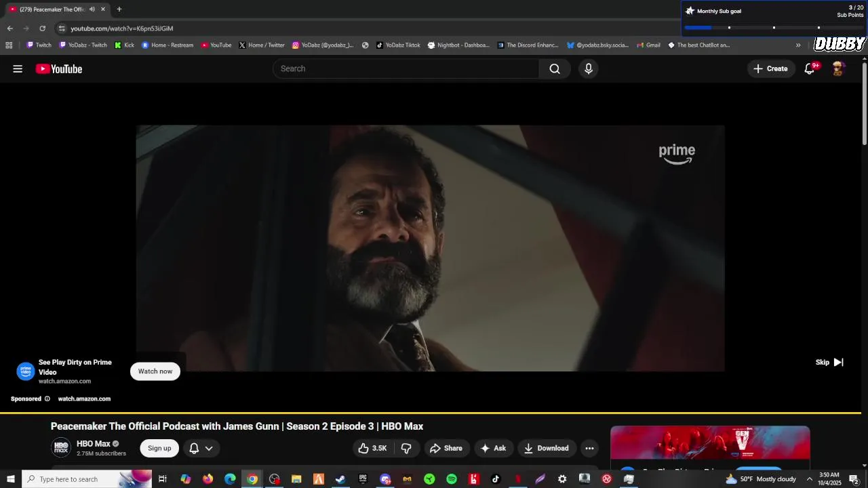The image size is (868, 488).
Task: Click the YouTube search input field
Action: [x=406, y=68]
